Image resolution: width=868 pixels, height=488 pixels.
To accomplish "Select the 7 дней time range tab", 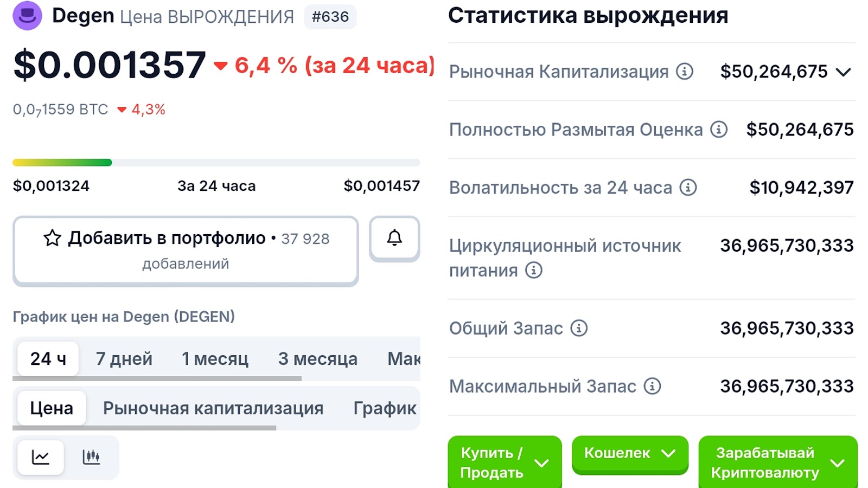I will coord(124,359).
